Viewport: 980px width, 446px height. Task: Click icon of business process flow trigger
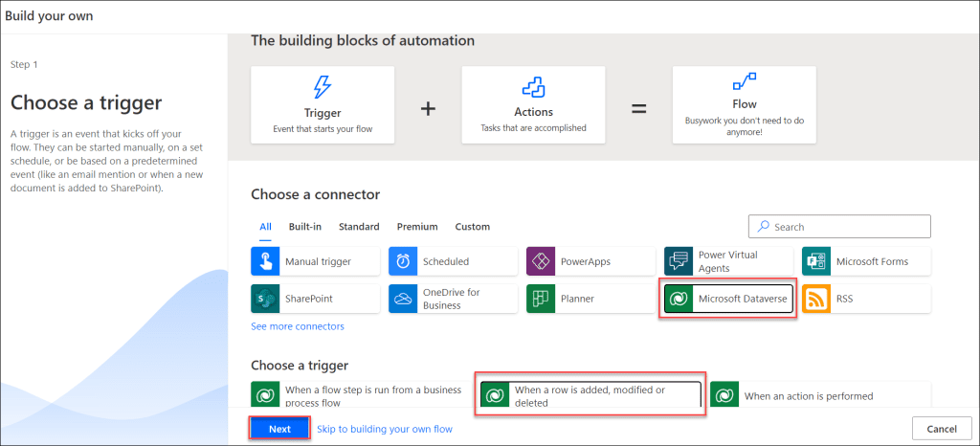(265, 396)
